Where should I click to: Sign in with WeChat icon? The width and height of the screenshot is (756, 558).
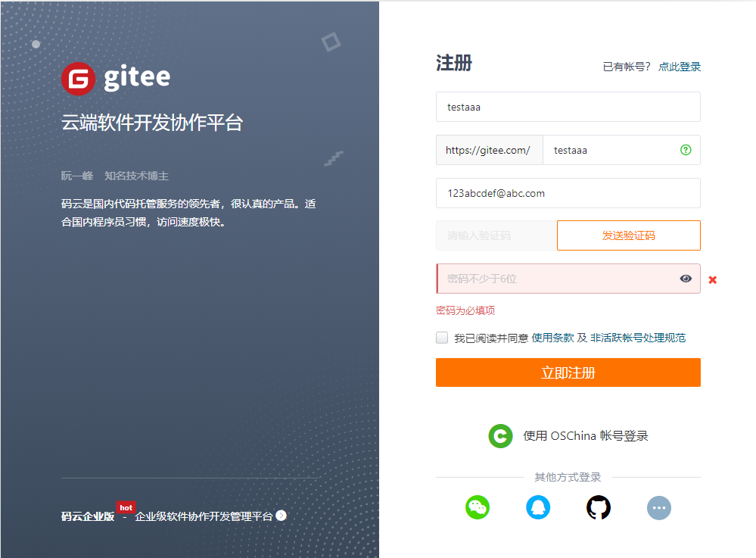(x=478, y=507)
